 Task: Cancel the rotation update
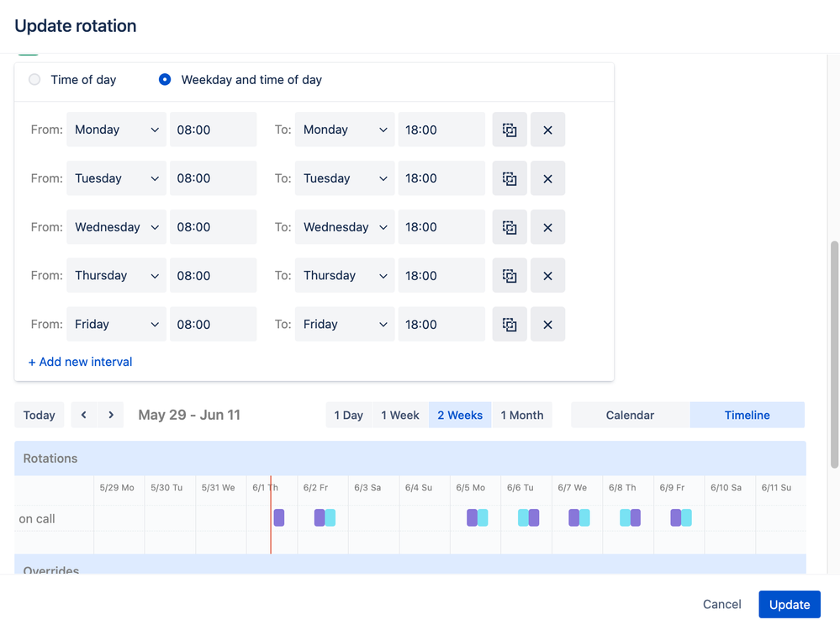point(722,605)
